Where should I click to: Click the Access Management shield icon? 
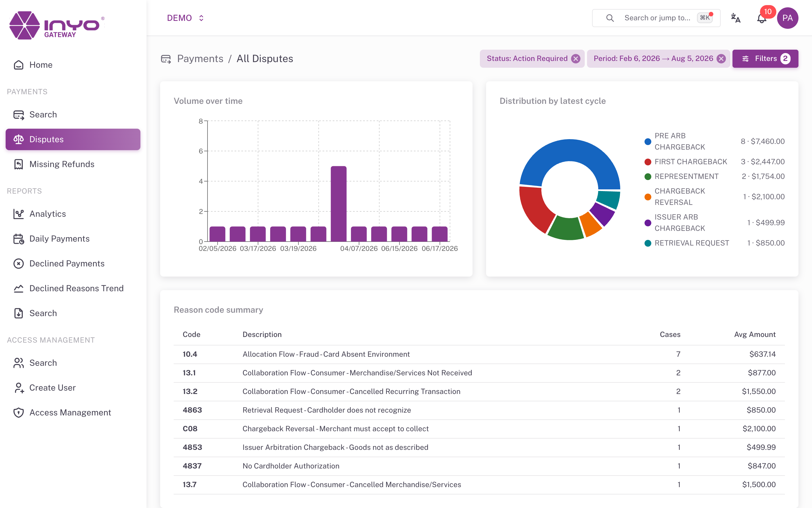pyautogui.click(x=18, y=413)
